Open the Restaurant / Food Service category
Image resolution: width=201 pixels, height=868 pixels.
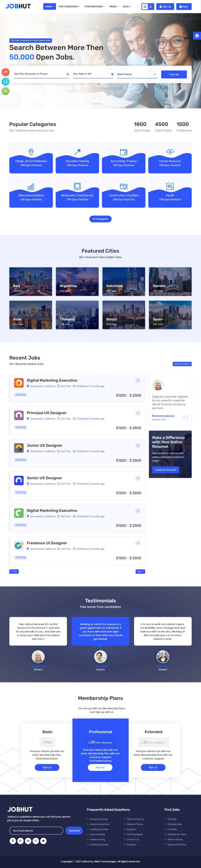(x=77, y=192)
